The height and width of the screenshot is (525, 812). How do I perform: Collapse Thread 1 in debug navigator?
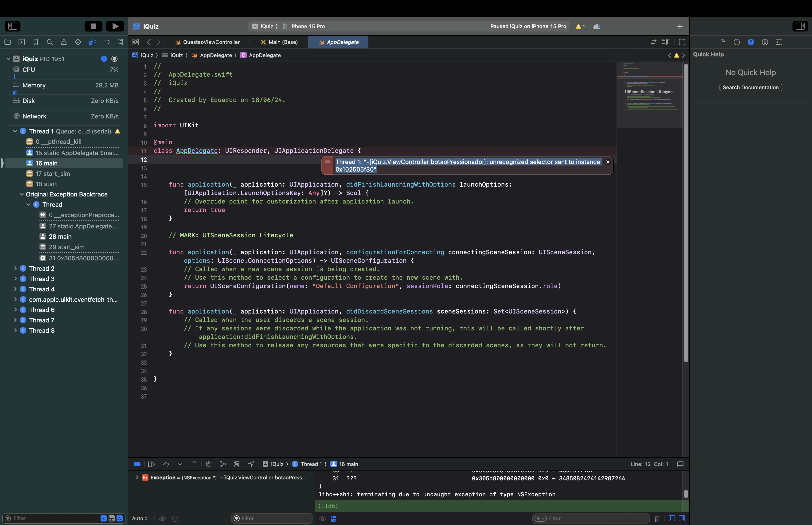point(15,131)
